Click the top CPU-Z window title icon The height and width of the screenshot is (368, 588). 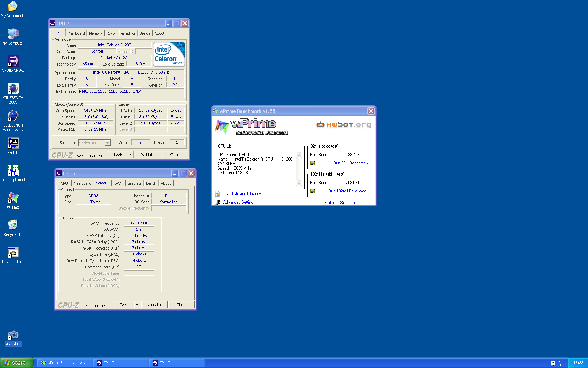pos(52,23)
